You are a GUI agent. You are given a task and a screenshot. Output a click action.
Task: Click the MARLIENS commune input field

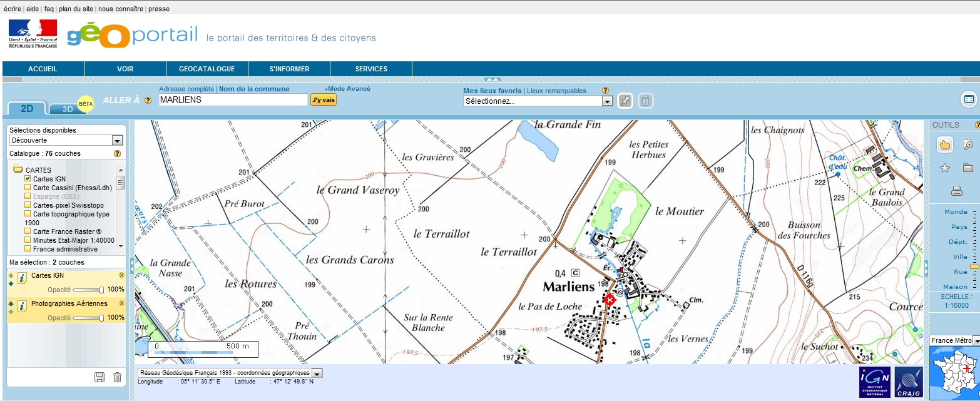click(233, 99)
